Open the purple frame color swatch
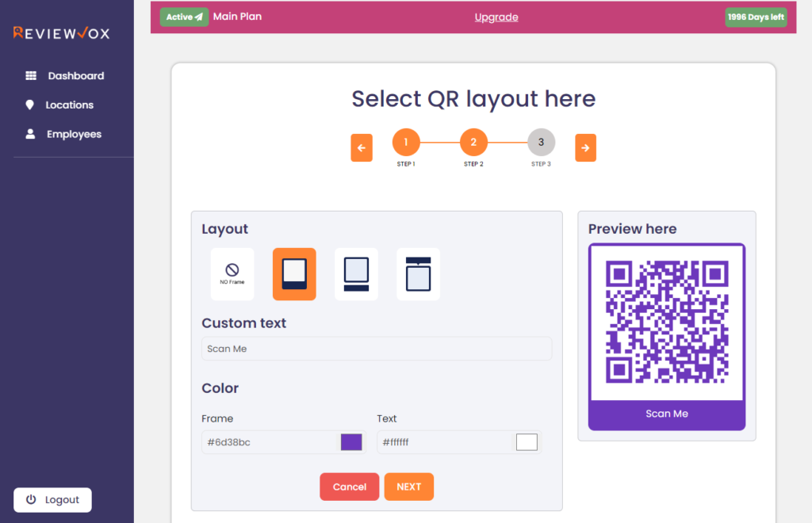 [x=351, y=442]
